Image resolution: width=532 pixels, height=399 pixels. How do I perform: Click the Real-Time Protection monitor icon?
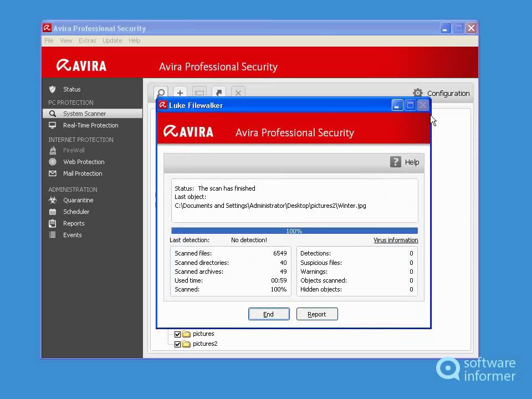click(52, 125)
